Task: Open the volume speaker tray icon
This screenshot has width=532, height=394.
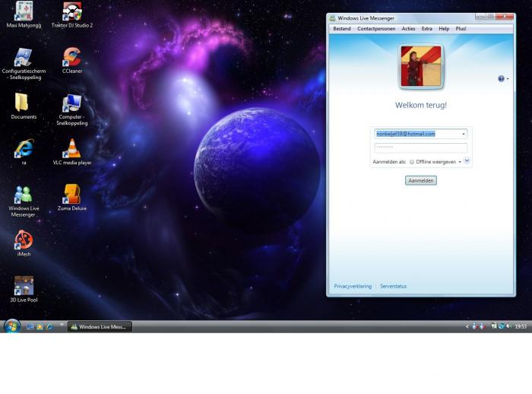Action: click(x=508, y=326)
